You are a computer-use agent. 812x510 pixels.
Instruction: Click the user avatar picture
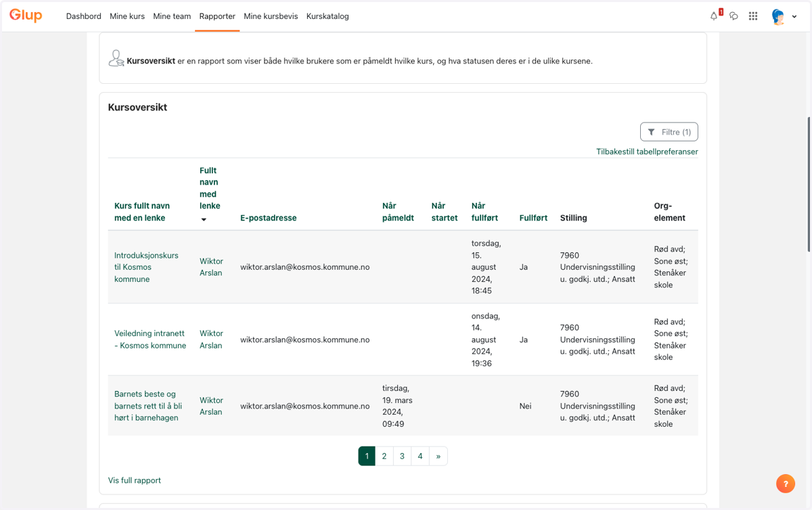(778, 17)
